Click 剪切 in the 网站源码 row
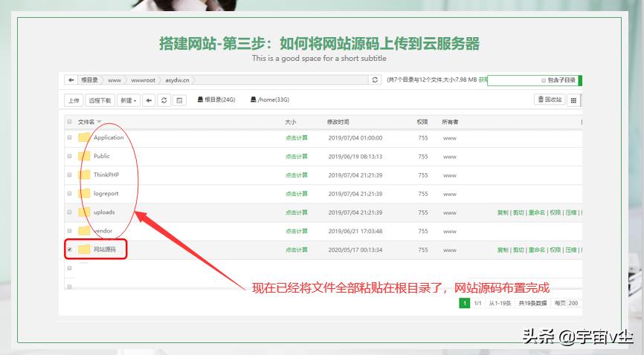 coord(518,250)
